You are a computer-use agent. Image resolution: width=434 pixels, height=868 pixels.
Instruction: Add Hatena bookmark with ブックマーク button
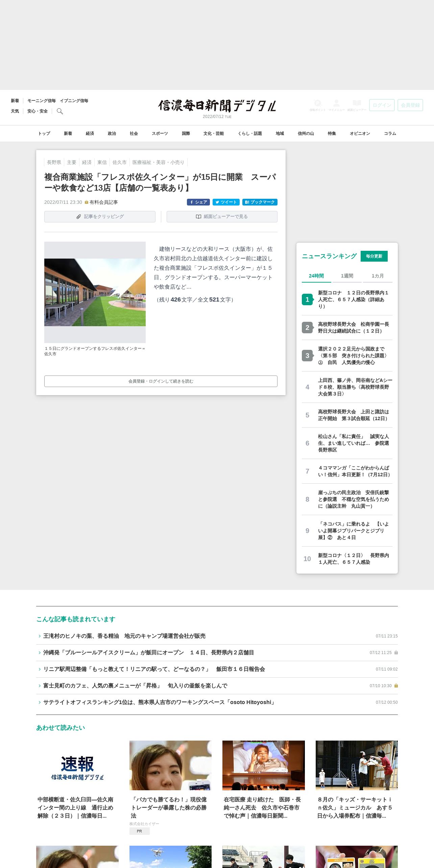[x=260, y=202]
